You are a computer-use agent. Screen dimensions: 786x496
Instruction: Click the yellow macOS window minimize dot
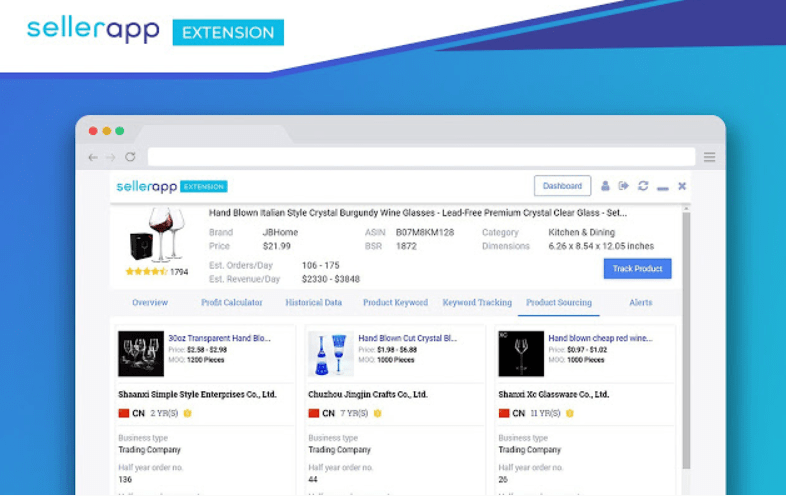point(106,131)
